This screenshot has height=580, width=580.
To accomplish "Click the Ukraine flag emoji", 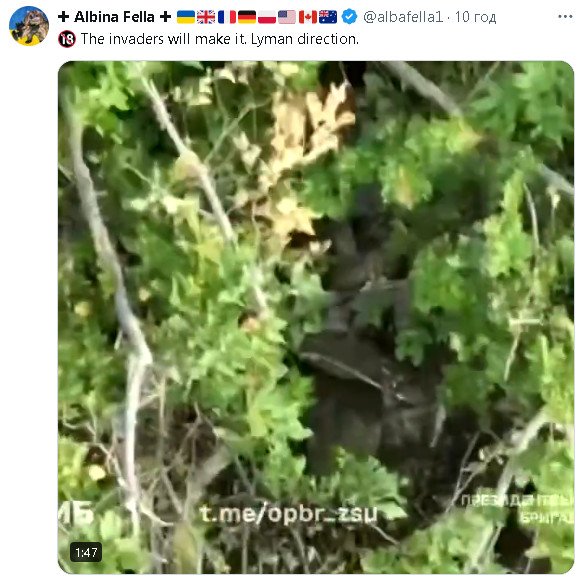I will (x=186, y=17).
